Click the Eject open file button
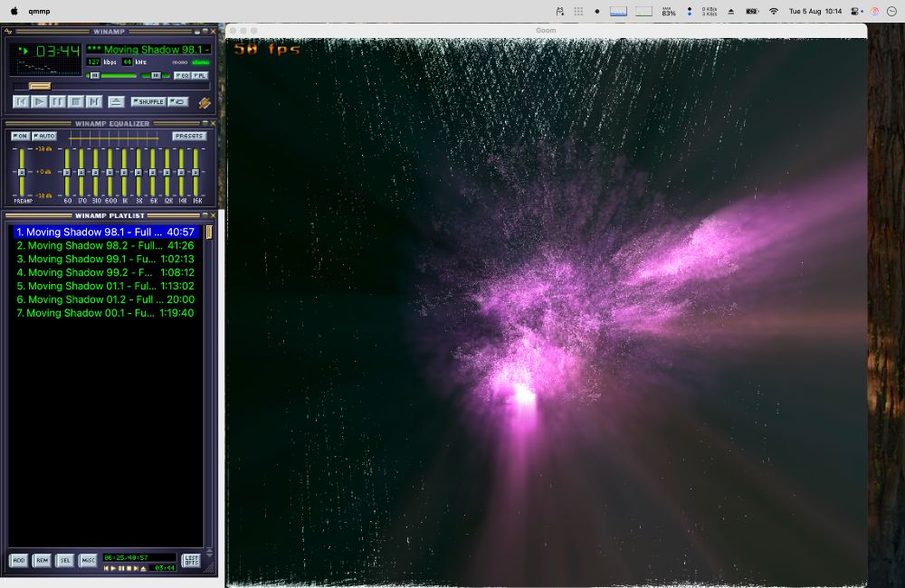 116,102
